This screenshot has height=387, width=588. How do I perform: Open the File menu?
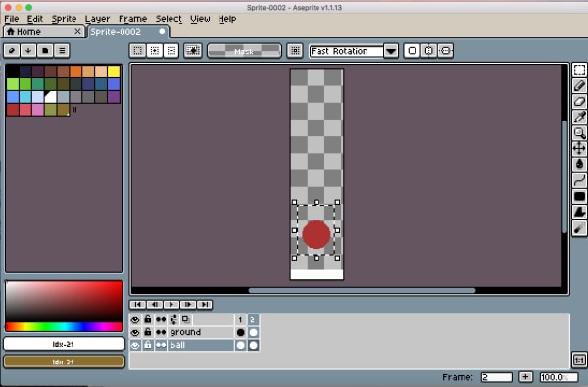coord(12,19)
